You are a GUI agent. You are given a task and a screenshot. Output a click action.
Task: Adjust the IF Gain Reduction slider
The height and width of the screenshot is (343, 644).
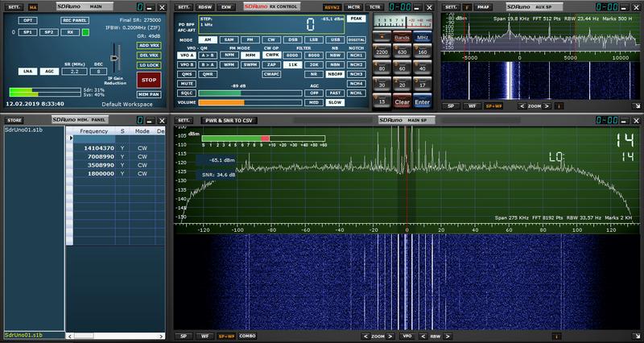click(x=115, y=58)
